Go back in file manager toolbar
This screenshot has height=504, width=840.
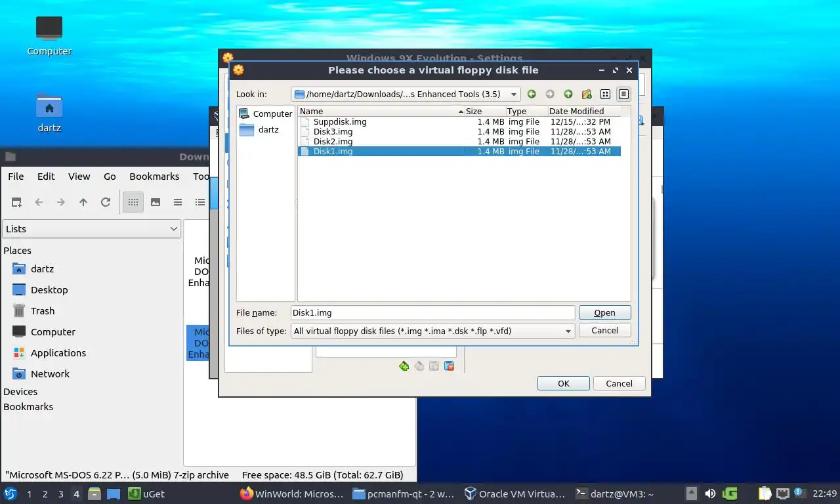tap(39, 202)
